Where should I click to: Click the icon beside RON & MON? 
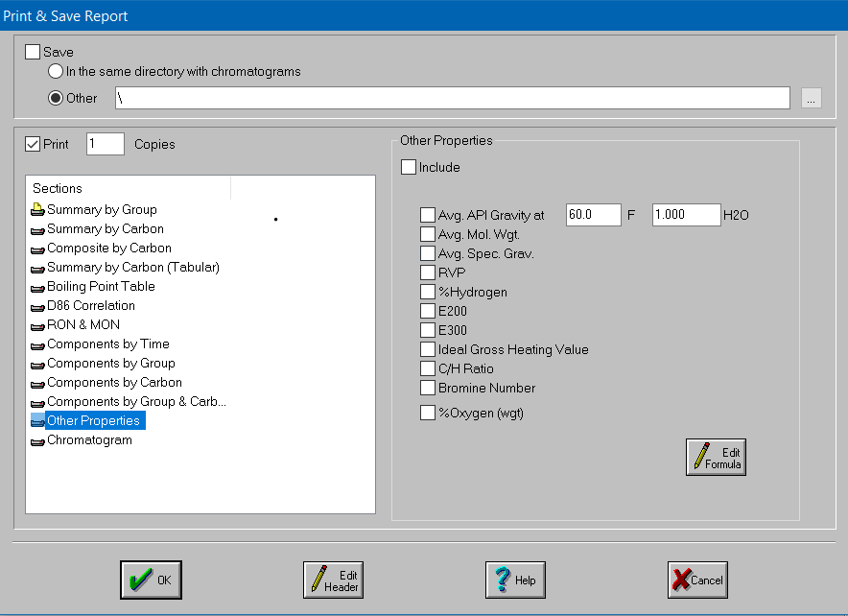tap(37, 325)
